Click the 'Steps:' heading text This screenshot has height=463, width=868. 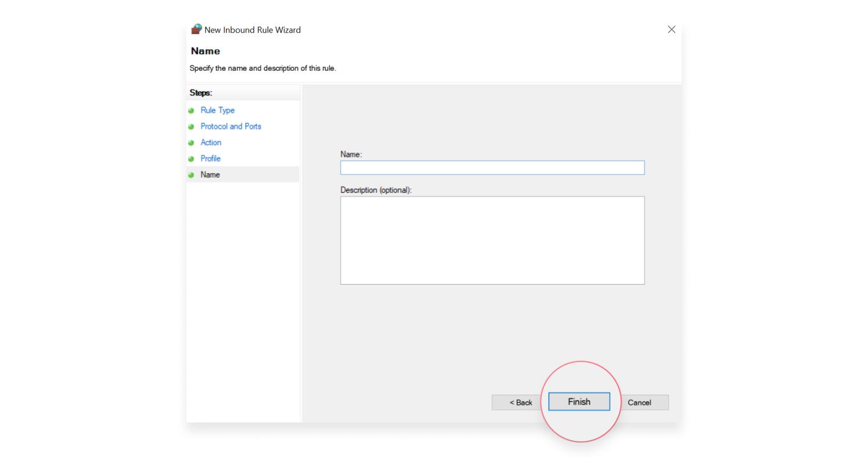(x=201, y=93)
